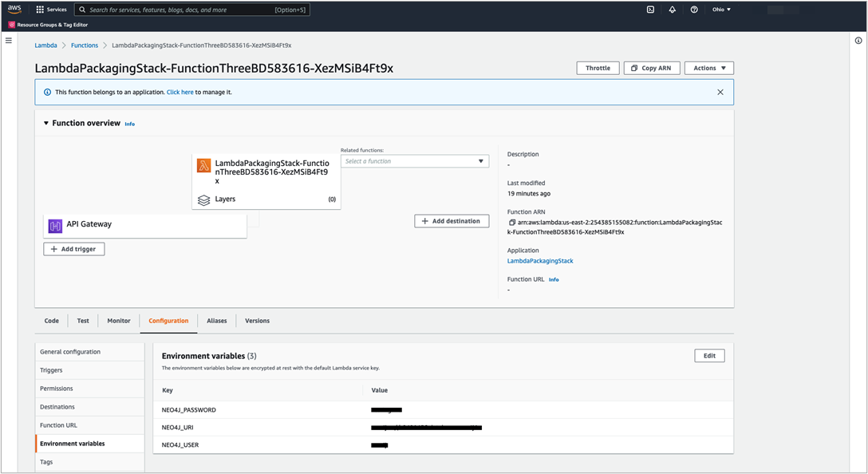The width and height of the screenshot is (868, 474).
Task: Select the Configuration tab
Action: 169,321
